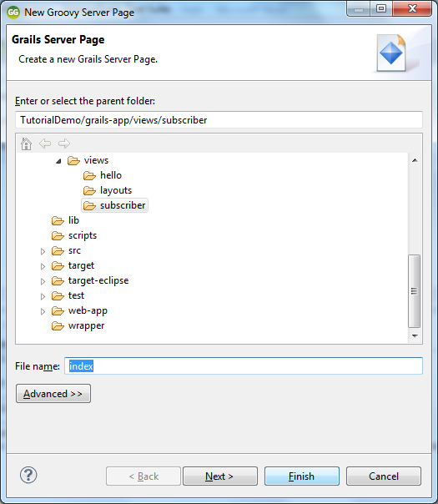Click the Advanced >> button
Viewport: 438px width, 504px height.
click(x=53, y=393)
